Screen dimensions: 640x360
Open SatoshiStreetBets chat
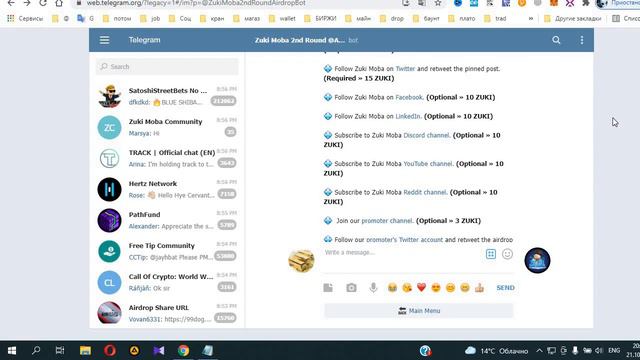tap(167, 96)
